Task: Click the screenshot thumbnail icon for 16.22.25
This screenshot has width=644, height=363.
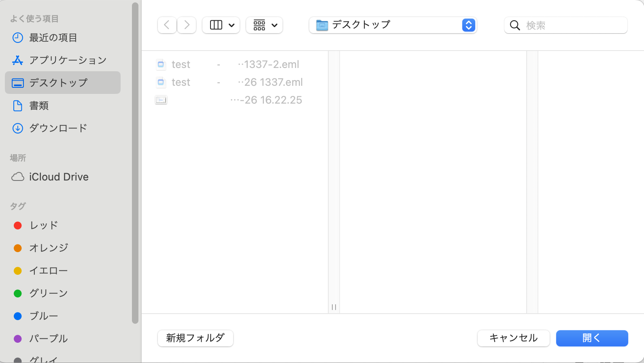Action: click(161, 100)
